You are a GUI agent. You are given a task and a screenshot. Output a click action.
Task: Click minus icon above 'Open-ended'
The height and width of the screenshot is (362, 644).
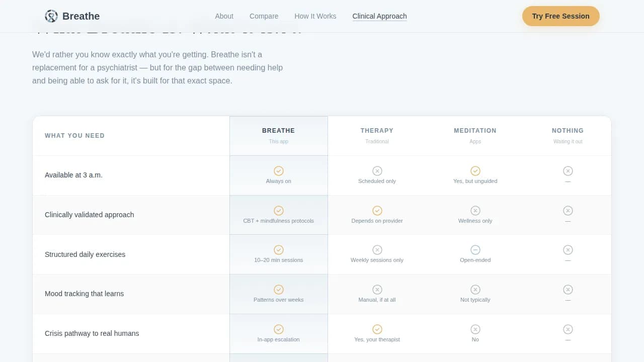475,250
